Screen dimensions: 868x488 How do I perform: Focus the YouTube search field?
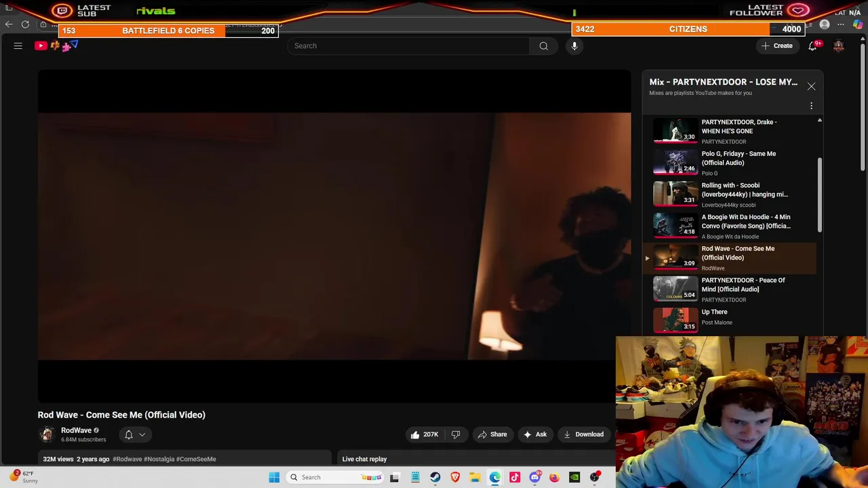point(408,46)
